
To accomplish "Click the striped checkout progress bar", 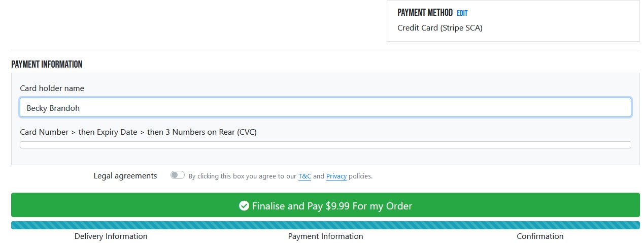I will pyautogui.click(x=325, y=225).
